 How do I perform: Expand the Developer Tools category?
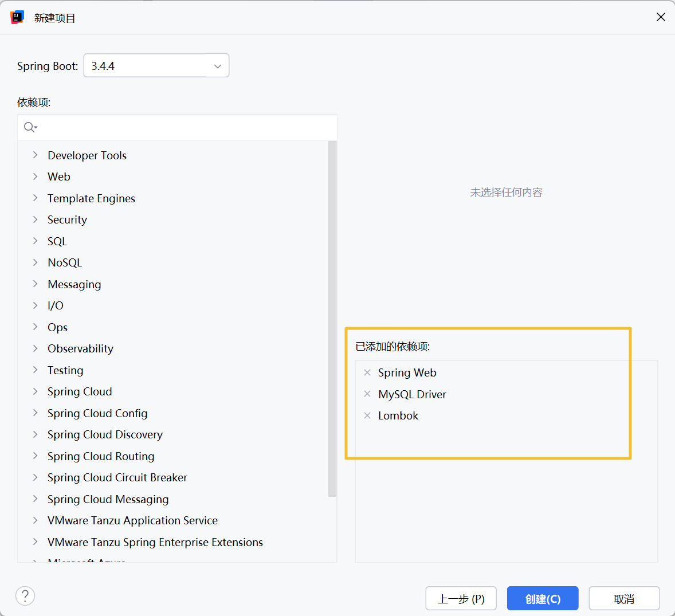pos(36,155)
